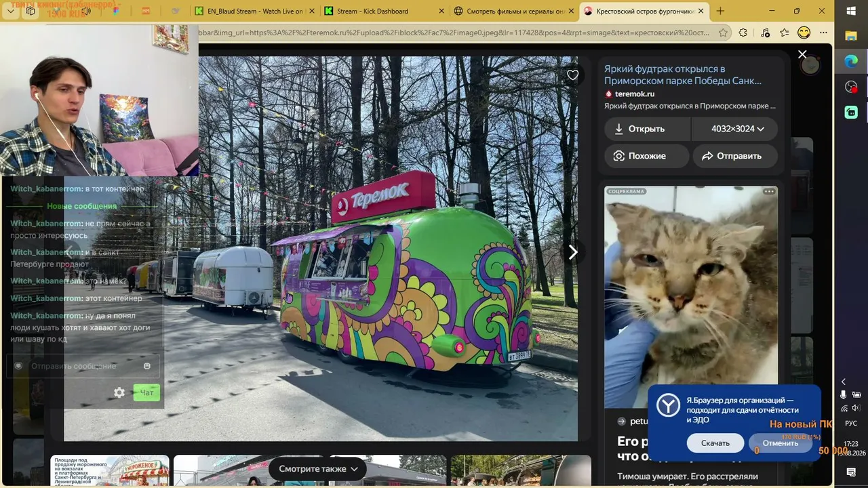Focus the 'Отправить сообщение' chat input field
Image resolution: width=868 pixels, height=488 pixels.
[83, 366]
